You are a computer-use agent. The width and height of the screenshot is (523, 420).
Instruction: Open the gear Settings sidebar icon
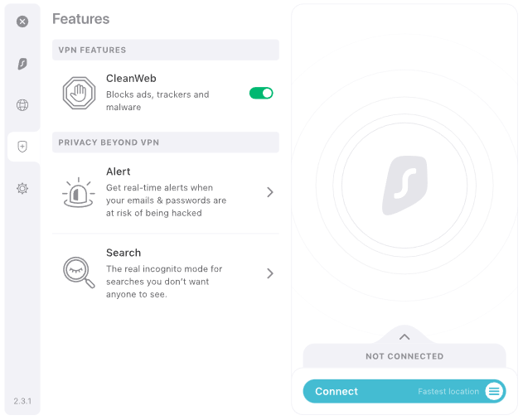tap(22, 188)
